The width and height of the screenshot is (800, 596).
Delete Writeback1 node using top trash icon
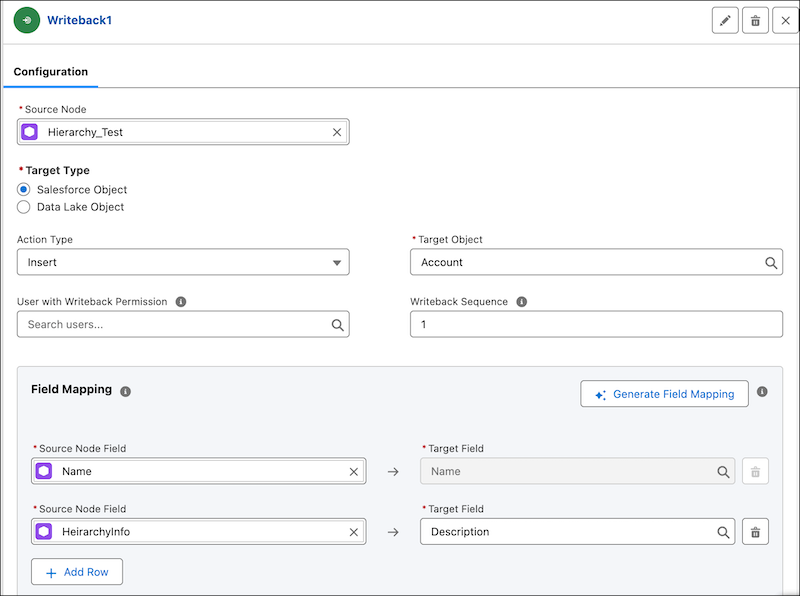coord(755,21)
